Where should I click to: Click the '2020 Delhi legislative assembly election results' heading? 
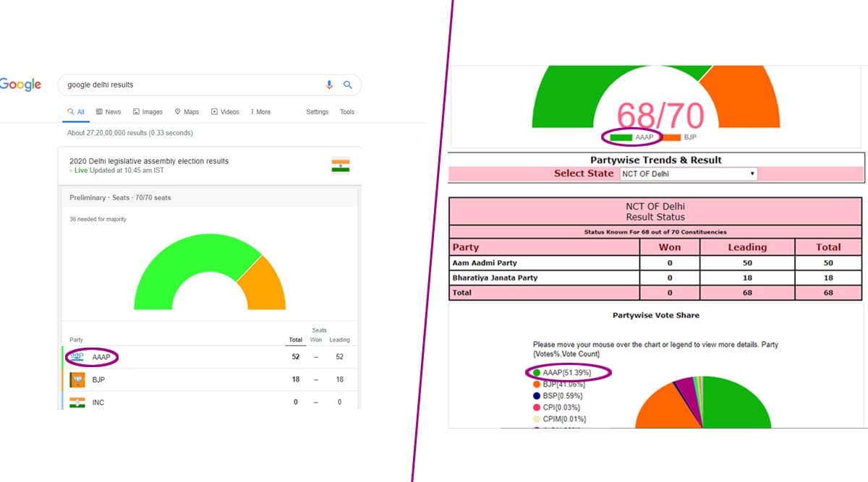tap(149, 161)
